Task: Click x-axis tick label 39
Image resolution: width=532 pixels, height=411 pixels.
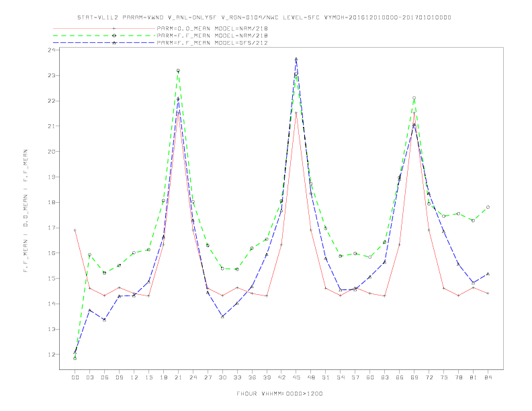Action: click(267, 377)
